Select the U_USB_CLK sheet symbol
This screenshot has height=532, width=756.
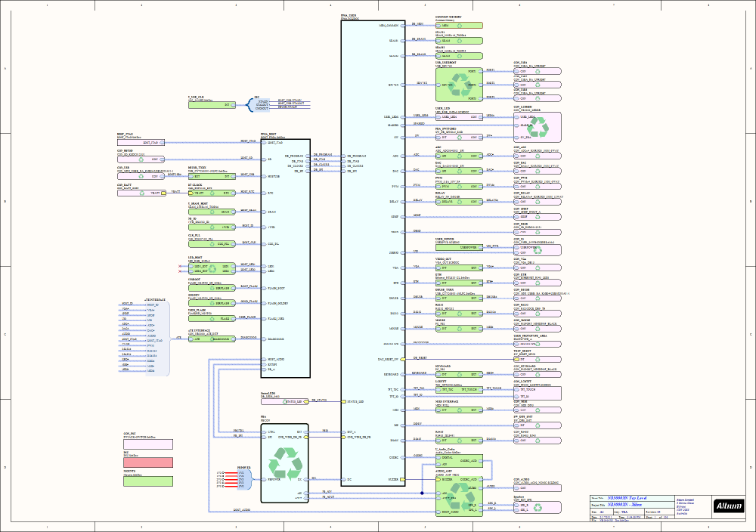coord(212,104)
